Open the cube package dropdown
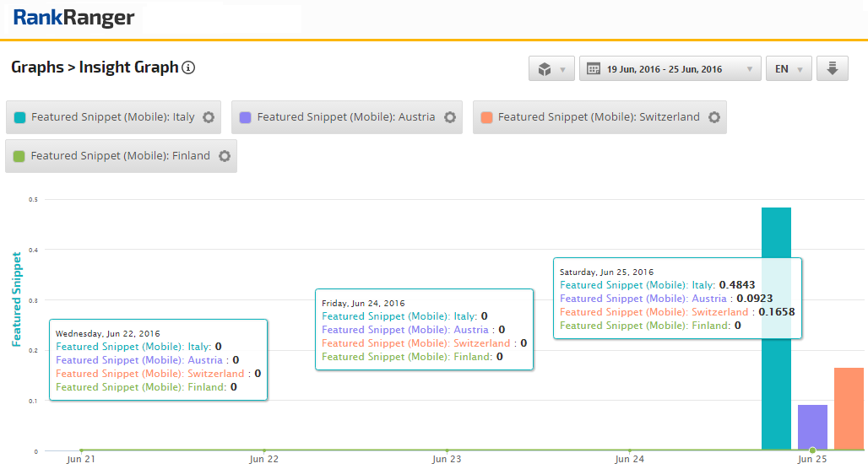868x469 pixels. [551, 69]
